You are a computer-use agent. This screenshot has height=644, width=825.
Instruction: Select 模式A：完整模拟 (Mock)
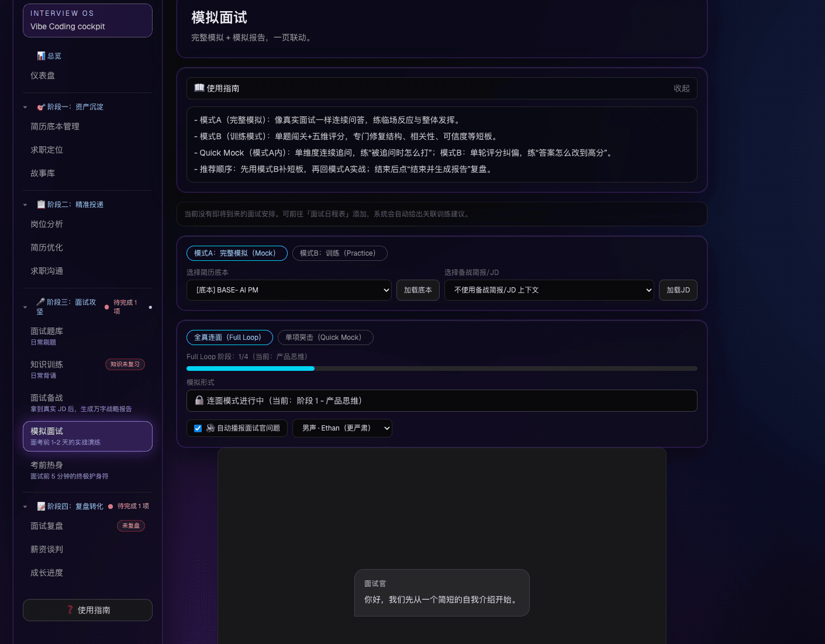[237, 253]
